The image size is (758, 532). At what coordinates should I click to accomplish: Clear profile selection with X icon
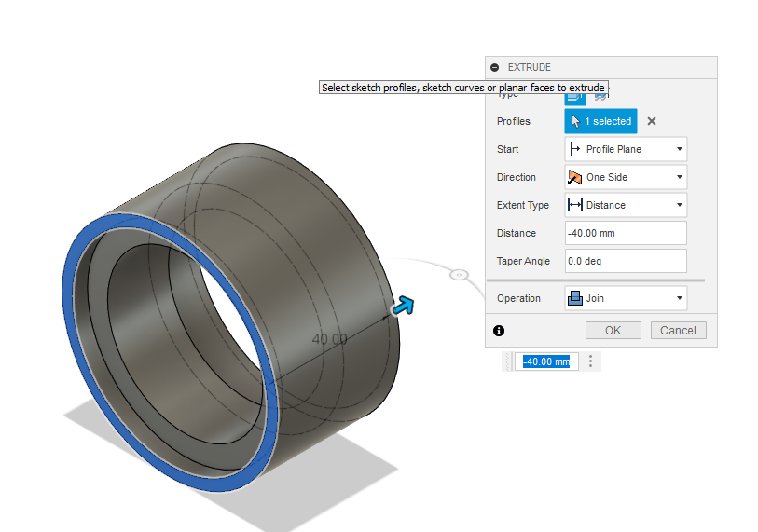click(652, 121)
